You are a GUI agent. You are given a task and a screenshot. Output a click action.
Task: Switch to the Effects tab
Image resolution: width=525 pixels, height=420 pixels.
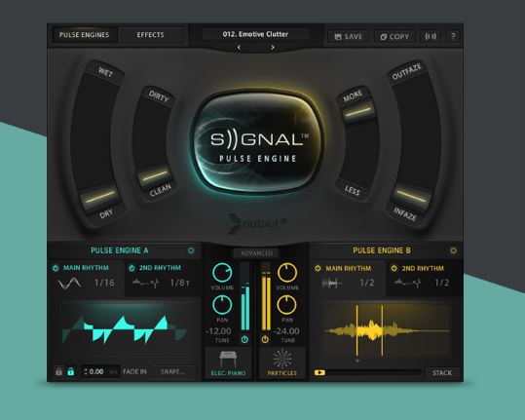[151, 35]
